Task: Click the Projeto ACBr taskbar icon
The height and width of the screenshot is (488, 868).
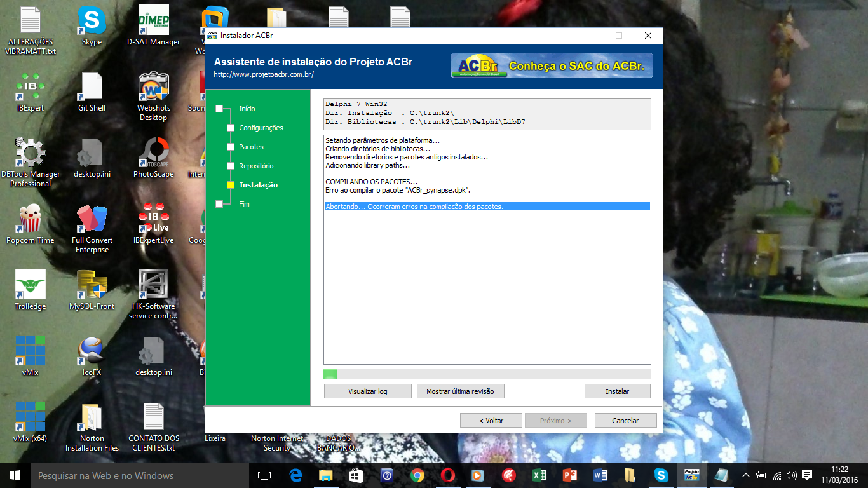Action: point(692,475)
